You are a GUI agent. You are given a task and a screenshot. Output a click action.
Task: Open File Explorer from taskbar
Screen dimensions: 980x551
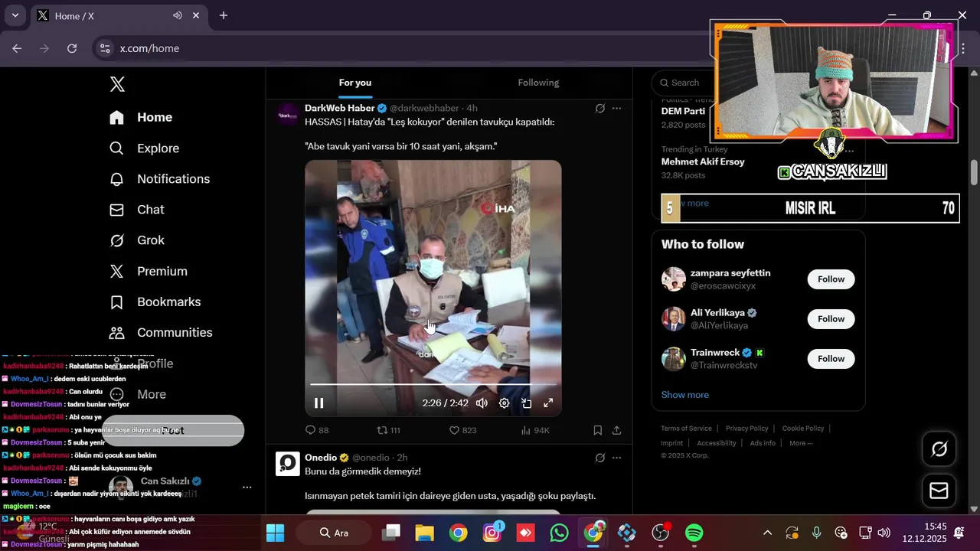(x=425, y=533)
